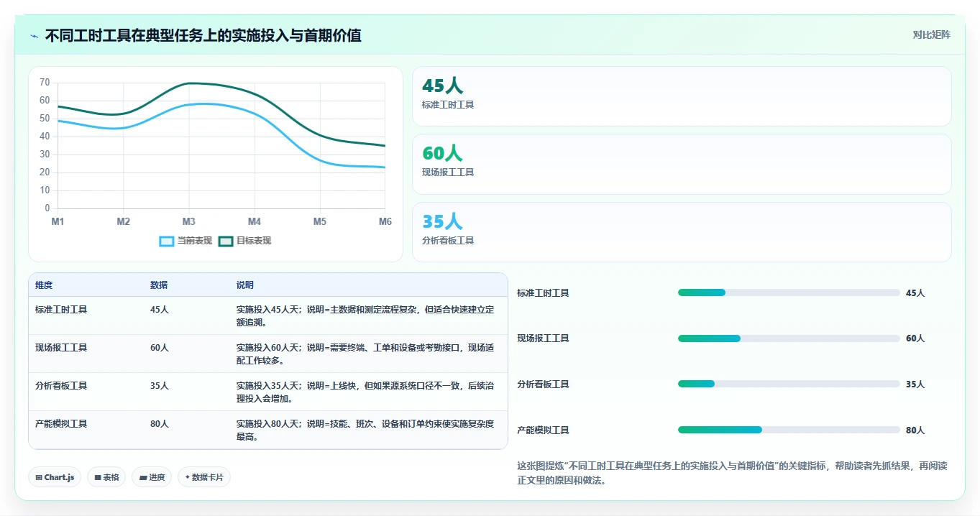Click the 60人 现场报工工具 data card
Image resolution: width=980 pixels, height=516 pixels.
click(x=682, y=165)
